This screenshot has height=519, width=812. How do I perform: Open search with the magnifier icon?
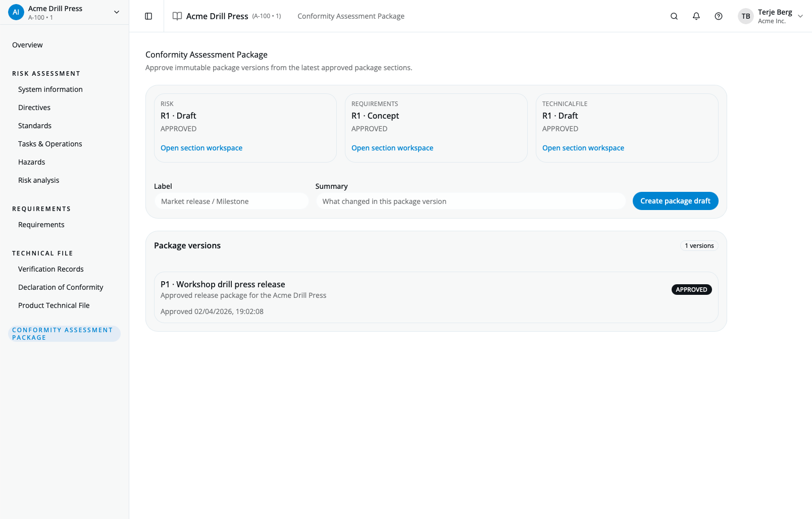pyautogui.click(x=674, y=16)
